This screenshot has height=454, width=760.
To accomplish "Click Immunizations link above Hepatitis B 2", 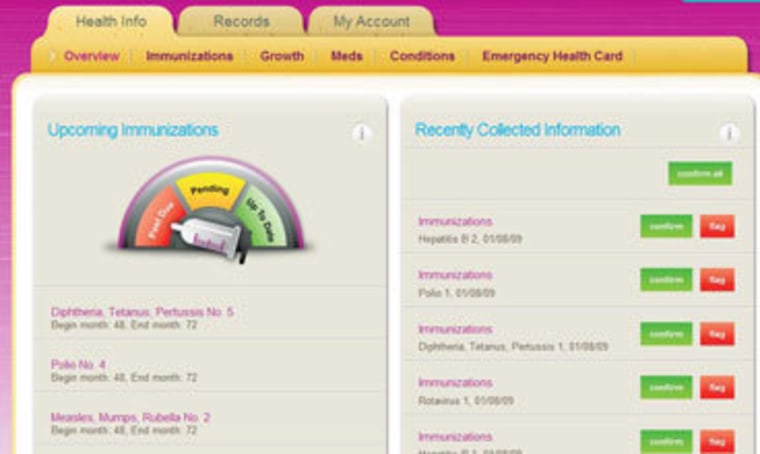I will (x=455, y=221).
